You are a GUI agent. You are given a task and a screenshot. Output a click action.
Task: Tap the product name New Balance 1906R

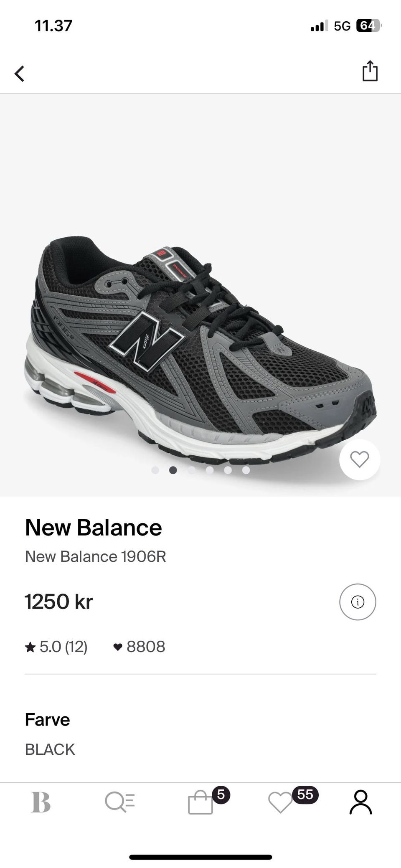[96, 557]
